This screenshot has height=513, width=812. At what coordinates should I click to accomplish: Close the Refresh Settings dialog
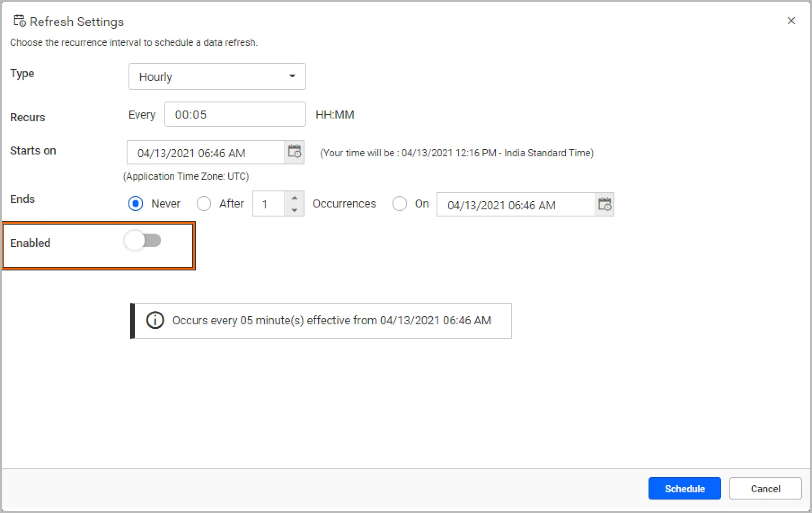[x=791, y=21]
